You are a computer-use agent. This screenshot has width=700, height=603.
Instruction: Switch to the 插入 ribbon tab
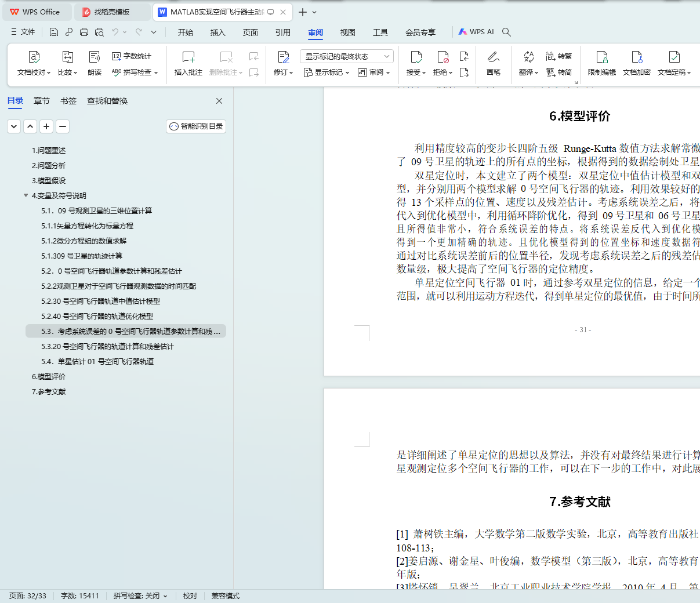218,32
